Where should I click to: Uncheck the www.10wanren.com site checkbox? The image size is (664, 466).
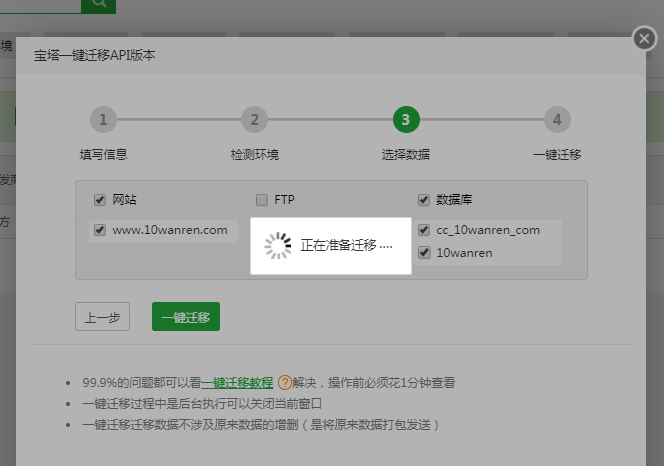100,230
